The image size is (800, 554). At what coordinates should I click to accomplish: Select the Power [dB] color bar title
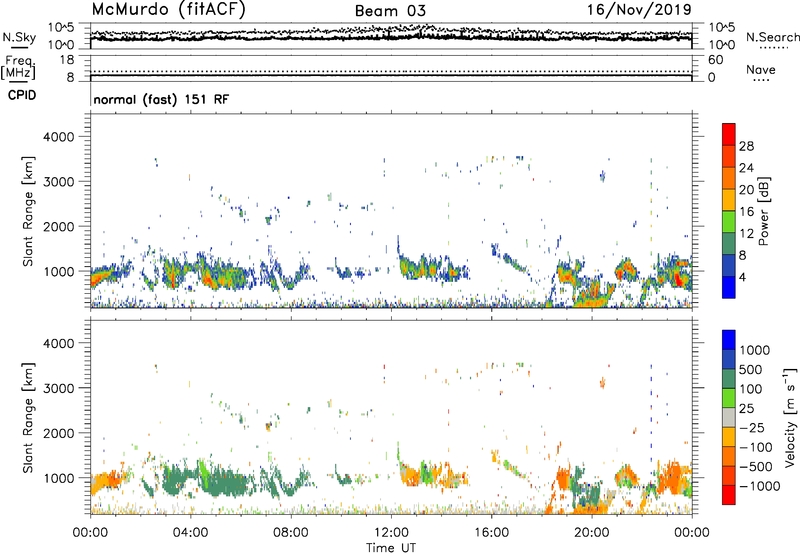coord(763,211)
